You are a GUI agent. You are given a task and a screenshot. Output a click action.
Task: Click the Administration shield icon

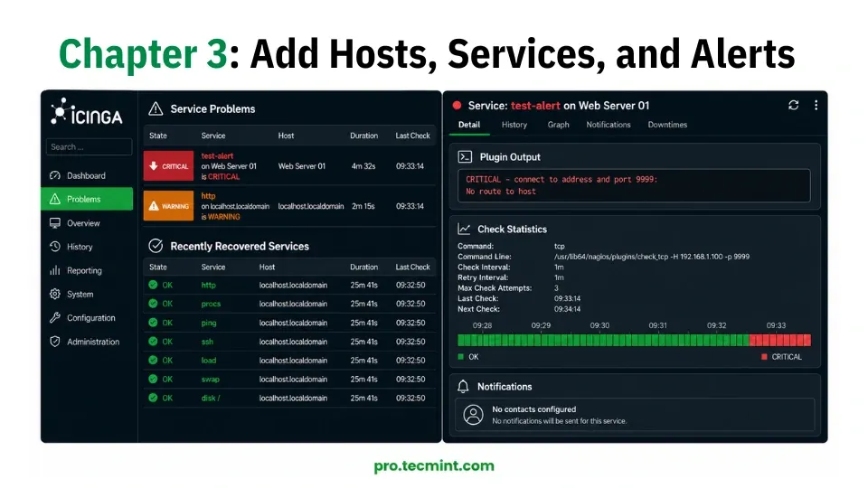[x=55, y=342]
